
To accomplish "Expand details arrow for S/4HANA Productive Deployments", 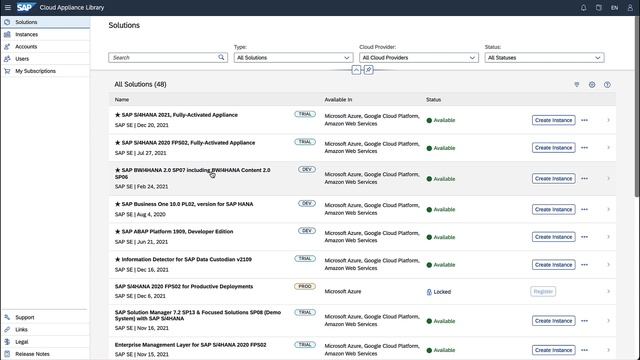I will [x=608, y=291].
